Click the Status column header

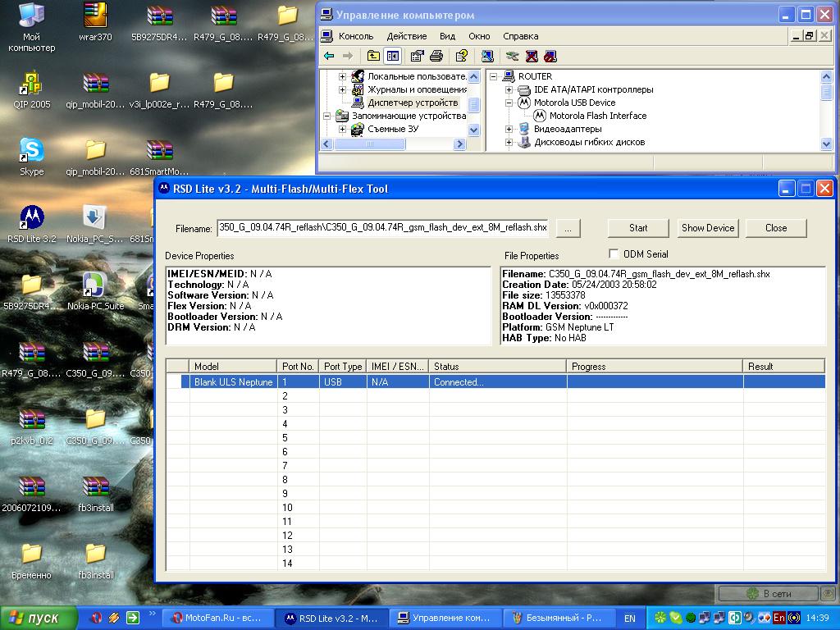pos(498,367)
